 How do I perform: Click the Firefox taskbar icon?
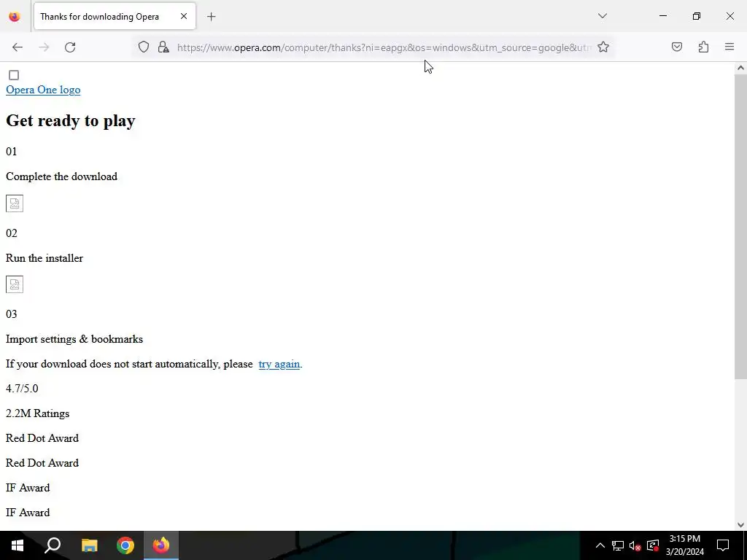(x=161, y=545)
